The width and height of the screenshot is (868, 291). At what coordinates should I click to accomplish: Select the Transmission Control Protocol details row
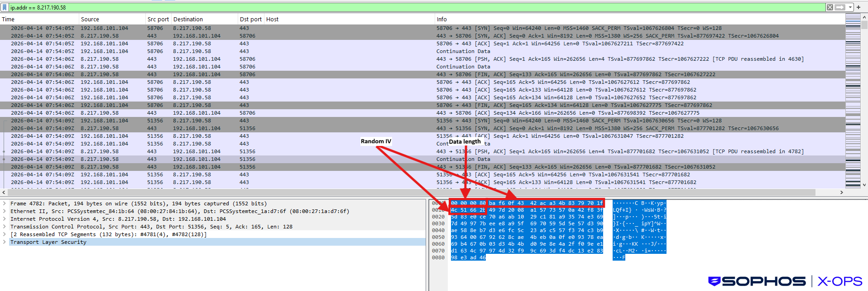[217, 227]
